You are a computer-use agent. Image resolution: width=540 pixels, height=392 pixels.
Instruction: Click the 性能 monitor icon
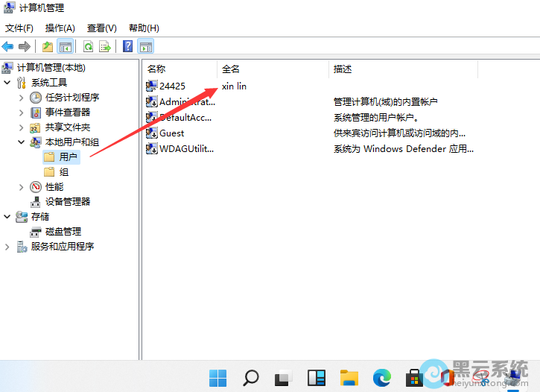click(x=36, y=187)
